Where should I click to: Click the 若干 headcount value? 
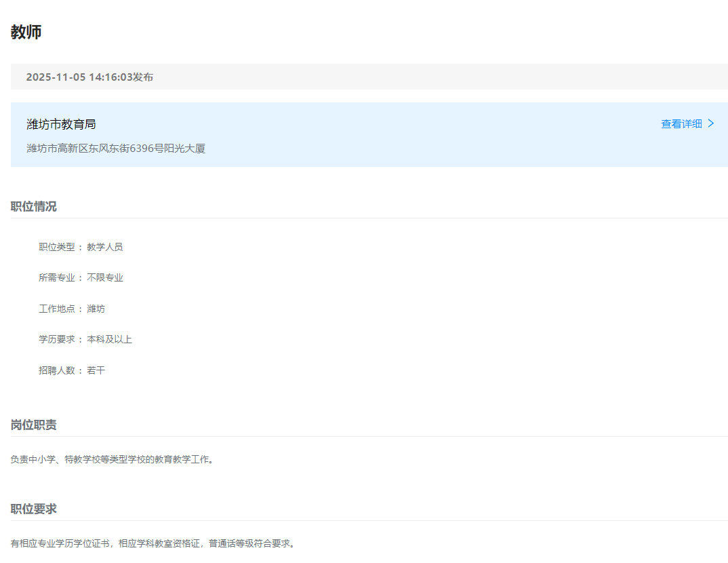coord(96,370)
